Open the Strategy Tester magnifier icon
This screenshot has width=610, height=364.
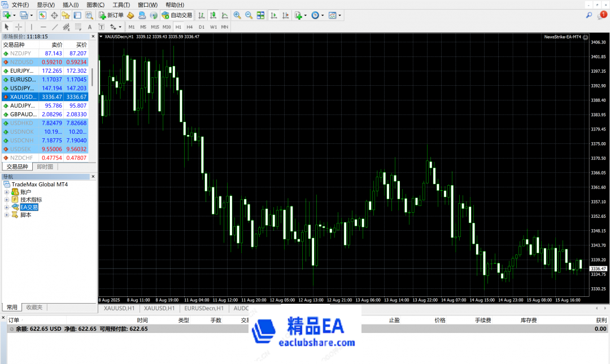89,15
